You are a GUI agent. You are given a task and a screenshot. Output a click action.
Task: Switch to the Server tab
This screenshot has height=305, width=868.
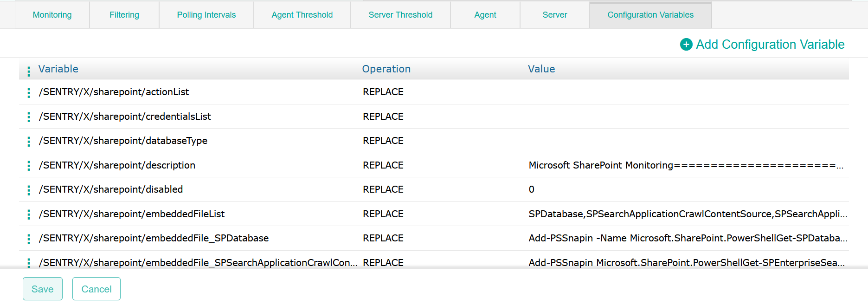555,15
